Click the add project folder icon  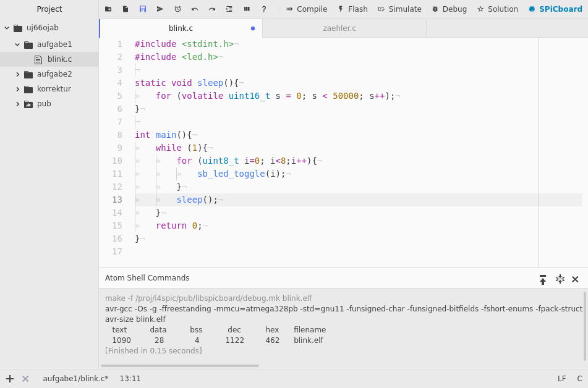click(x=108, y=9)
